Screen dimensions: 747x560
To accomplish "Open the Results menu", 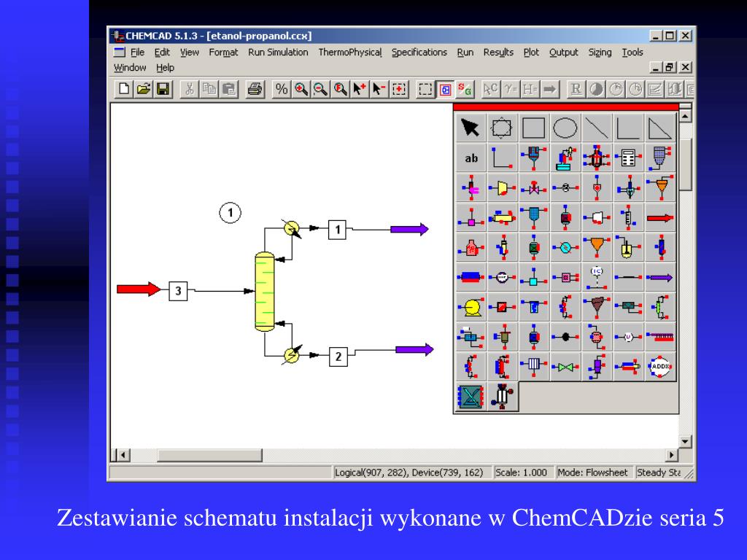I will coord(498,52).
